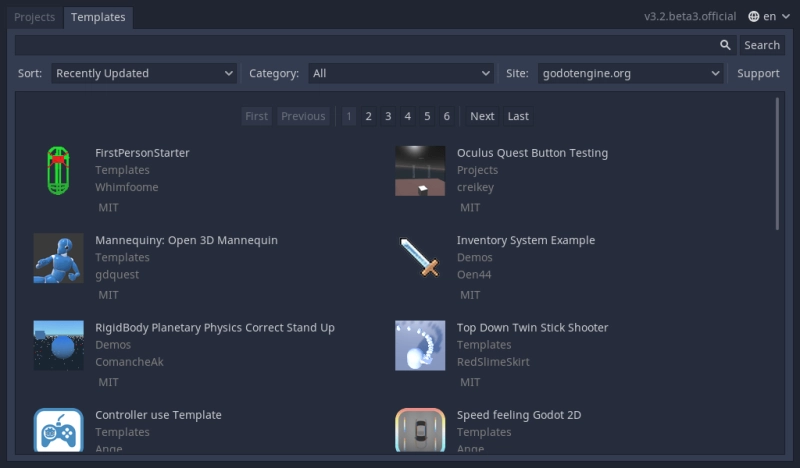The height and width of the screenshot is (468, 800).
Task: Open the en language dropdown
Action: tap(769, 16)
